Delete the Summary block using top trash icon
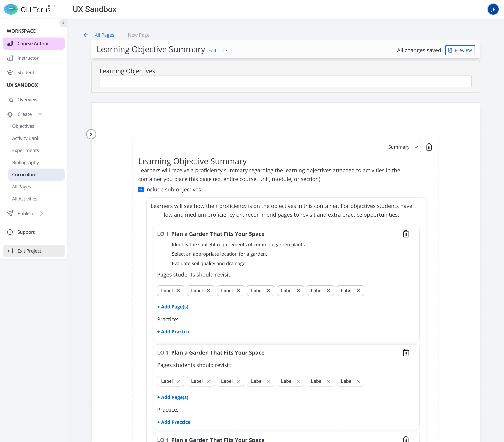The height and width of the screenshot is (442, 504). pos(429,147)
